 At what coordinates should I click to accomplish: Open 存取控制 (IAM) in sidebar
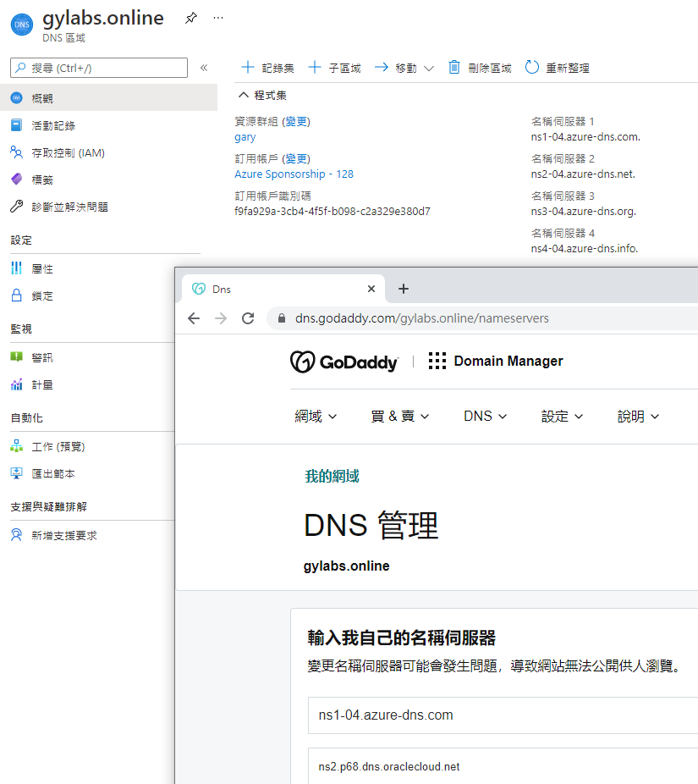tap(68, 152)
